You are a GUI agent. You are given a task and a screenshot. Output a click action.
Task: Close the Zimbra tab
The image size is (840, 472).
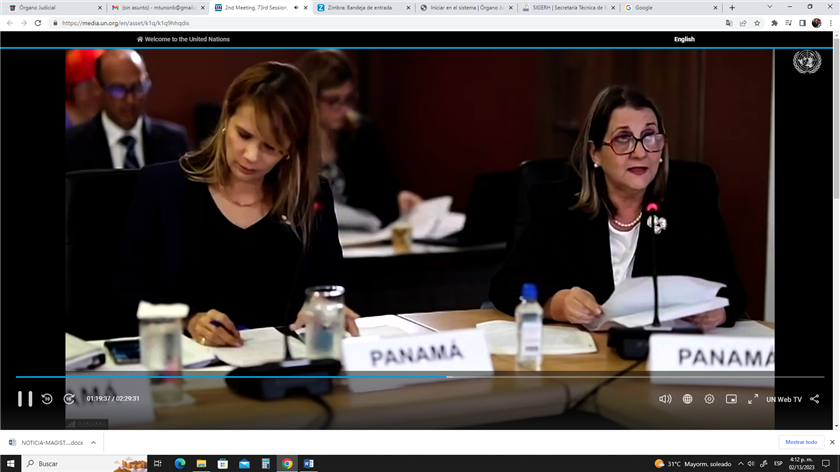408,8
